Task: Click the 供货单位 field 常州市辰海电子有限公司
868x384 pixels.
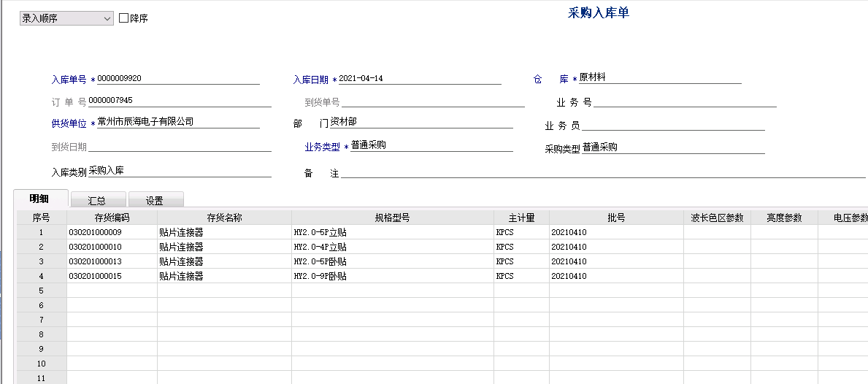Action: coord(178,123)
